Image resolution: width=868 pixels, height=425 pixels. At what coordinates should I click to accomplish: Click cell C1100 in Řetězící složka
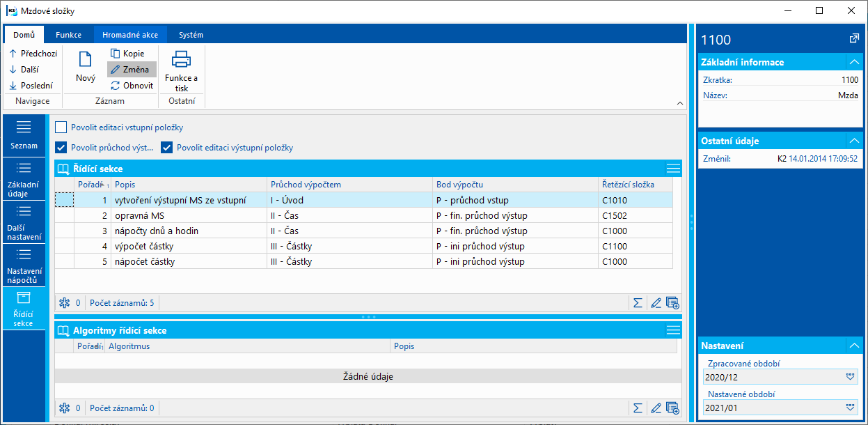point(636,246)
